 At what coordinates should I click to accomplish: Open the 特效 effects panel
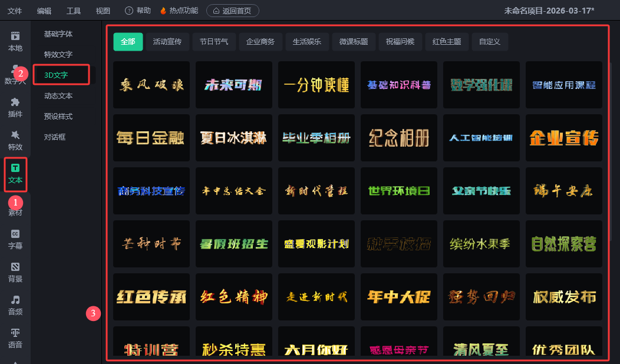[15, 140]
